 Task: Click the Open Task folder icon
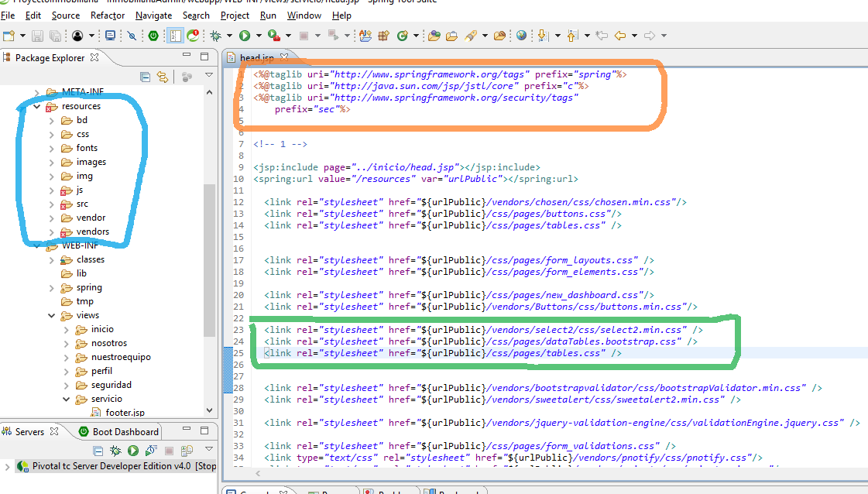(451, 36)
